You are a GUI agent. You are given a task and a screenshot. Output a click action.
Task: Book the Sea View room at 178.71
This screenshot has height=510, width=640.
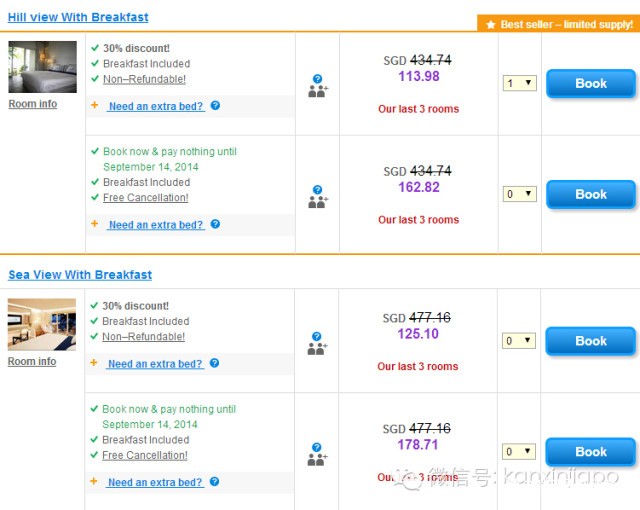tap(590, 452)
